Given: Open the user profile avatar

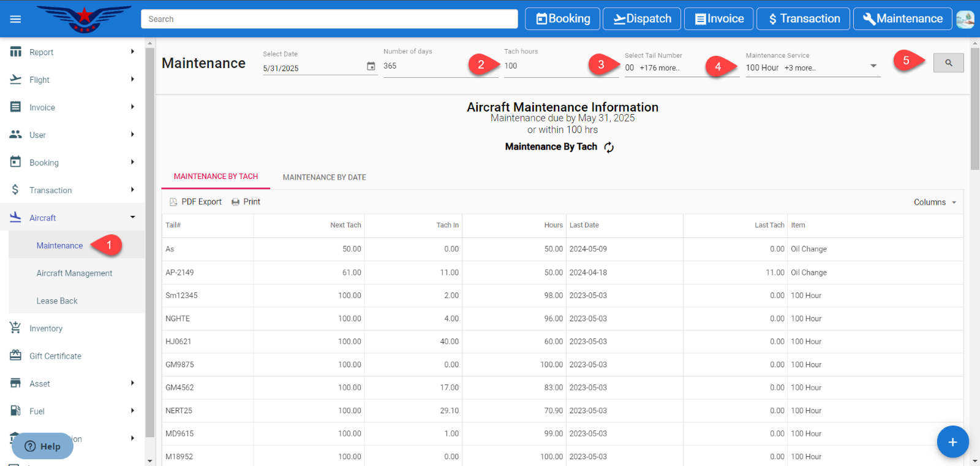Looking at the screenshot, I should pos(965,19).
